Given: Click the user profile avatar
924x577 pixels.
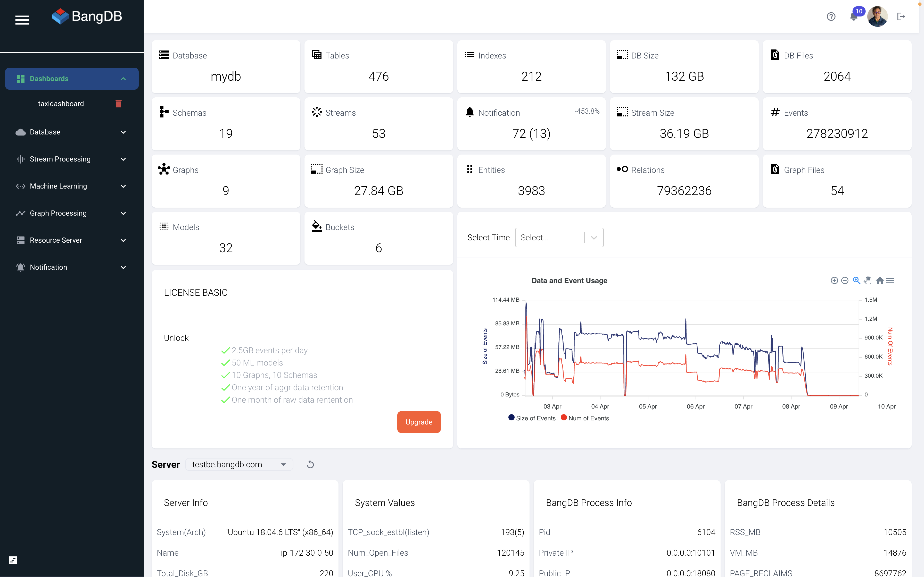Looking at the screenshot, I should click(x=877, y=16).
